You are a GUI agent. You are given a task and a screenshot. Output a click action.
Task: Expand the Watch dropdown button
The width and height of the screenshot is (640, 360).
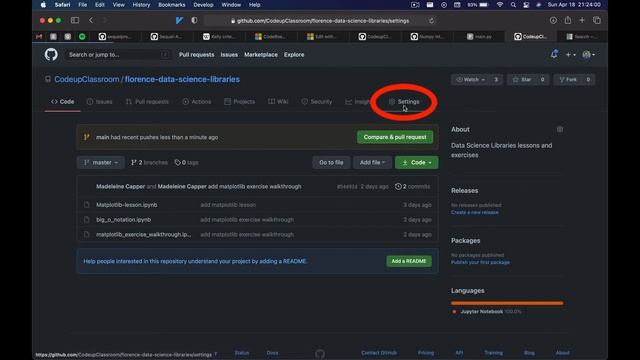[471, 80]
